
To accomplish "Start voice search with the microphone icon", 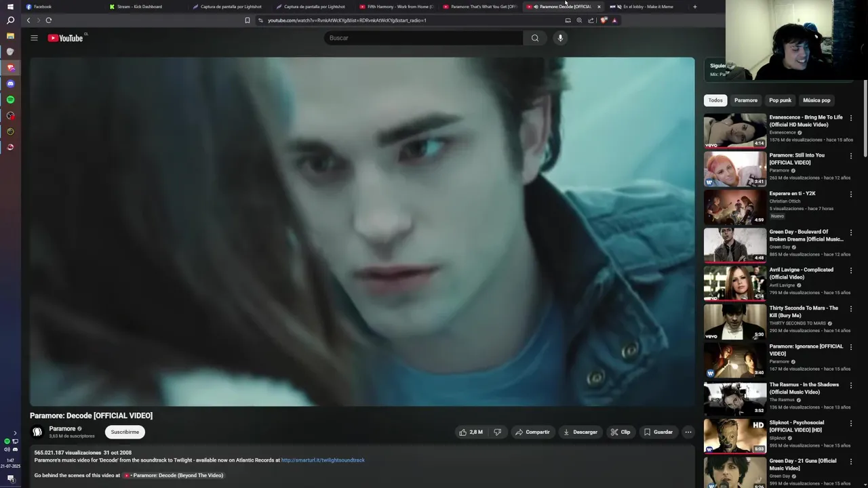I will pos(560,38).
